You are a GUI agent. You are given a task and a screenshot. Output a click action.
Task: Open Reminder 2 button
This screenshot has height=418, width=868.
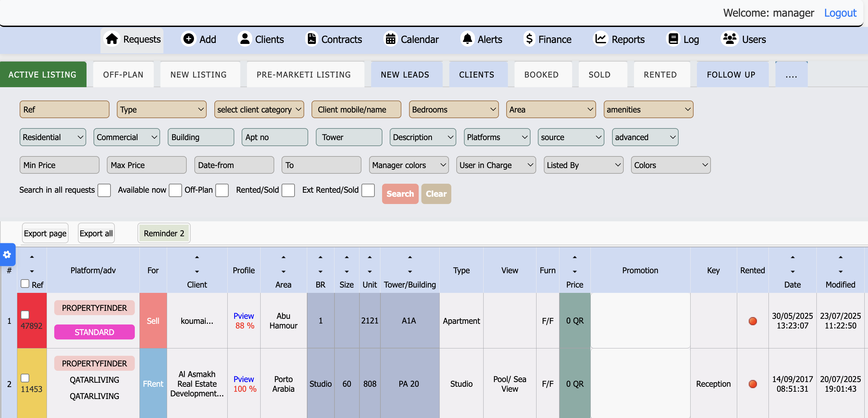(x=164, y=233)
